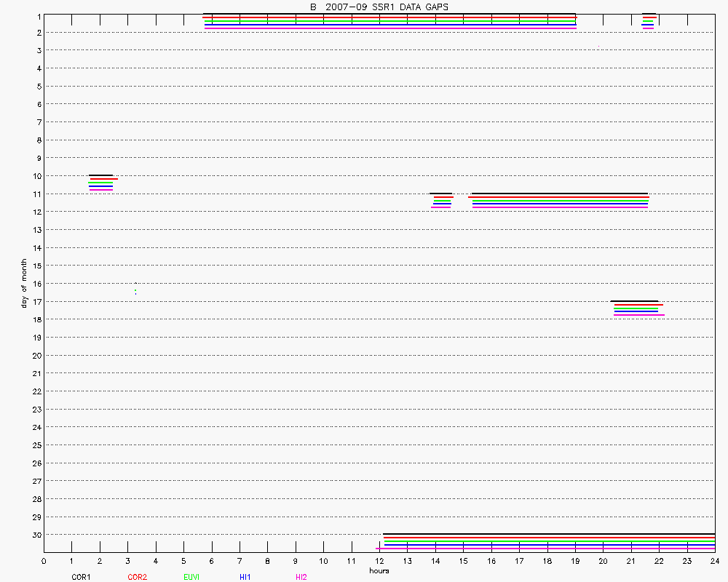Click the '12' tick label on hours axis
The height and width of the screenshot is (582, 728).
point(379,561)
